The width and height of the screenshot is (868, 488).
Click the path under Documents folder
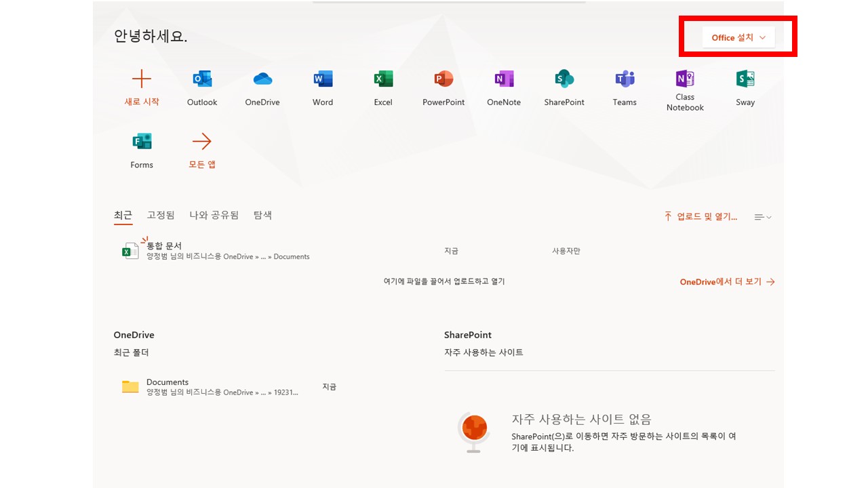[x=222, y=392]
